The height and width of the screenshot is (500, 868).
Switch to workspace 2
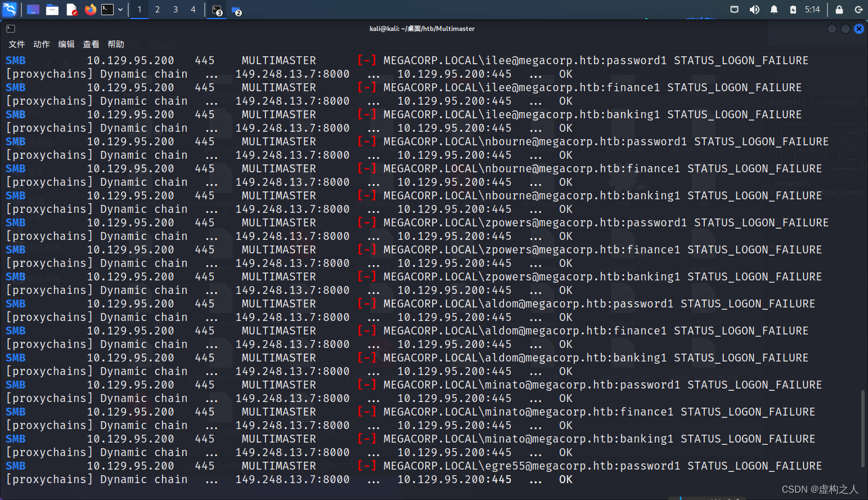158,10
